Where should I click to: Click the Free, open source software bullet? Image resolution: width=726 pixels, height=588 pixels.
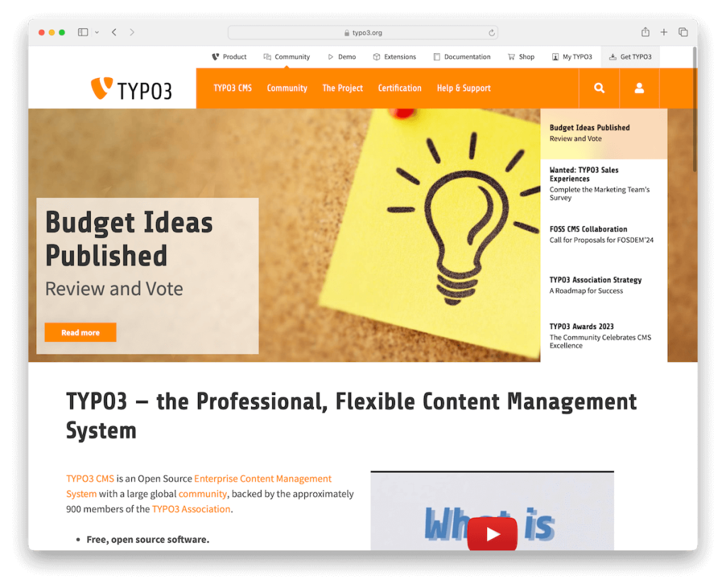click(147, 539)
